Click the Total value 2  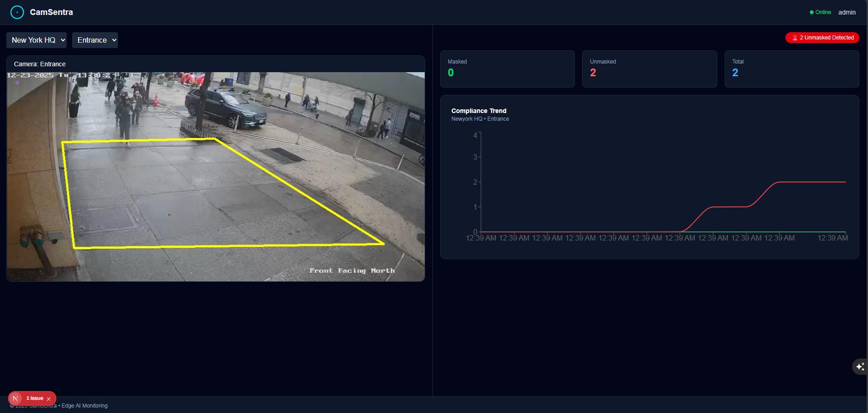735,73
